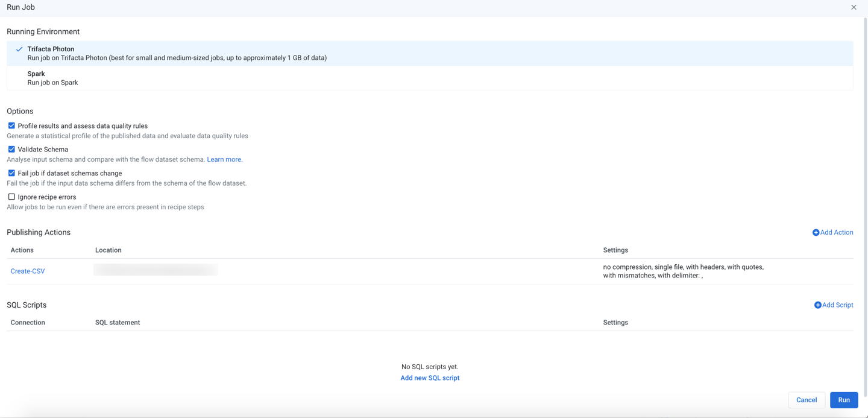The height and width of the screenshot is (418, 868).
Task: Select Trifacta Photon running environment
Action: coord(51,49)
